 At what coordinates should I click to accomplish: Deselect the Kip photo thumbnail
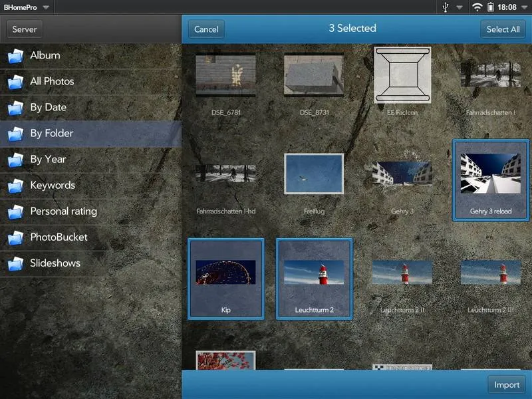[226, 278]
